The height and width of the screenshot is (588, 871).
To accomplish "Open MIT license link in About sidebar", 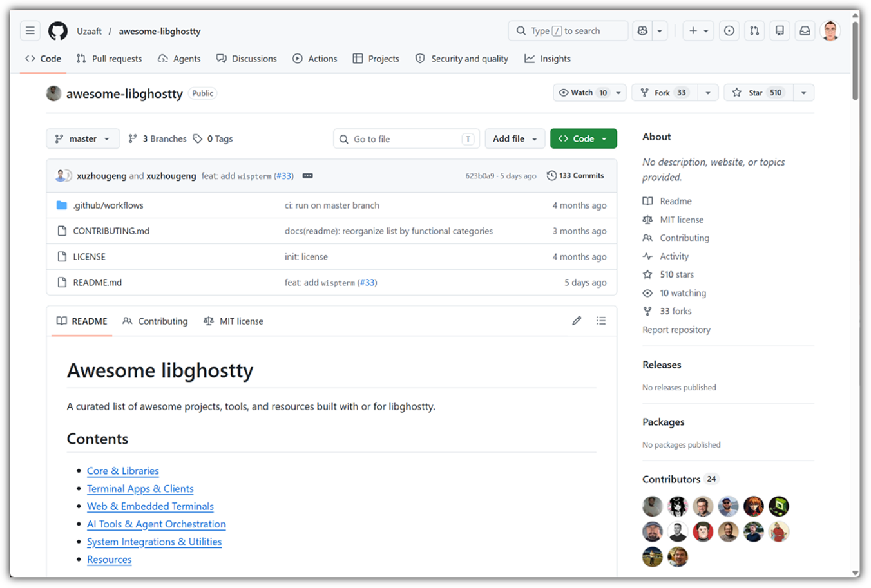I will pyautogui.click(x=673, y=220).
